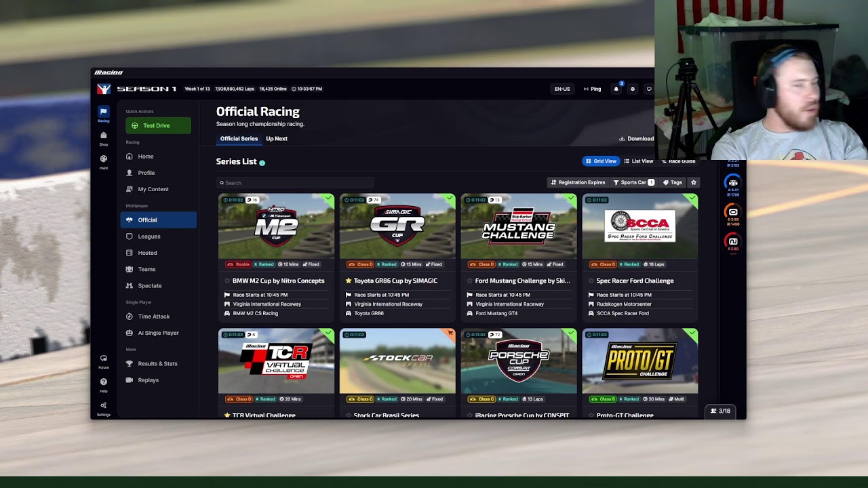Image resolution: width=868 pixels, height=488 pixels.
Task: Open Mustang Challenge series thumbnail
Action: pos(519,226)
